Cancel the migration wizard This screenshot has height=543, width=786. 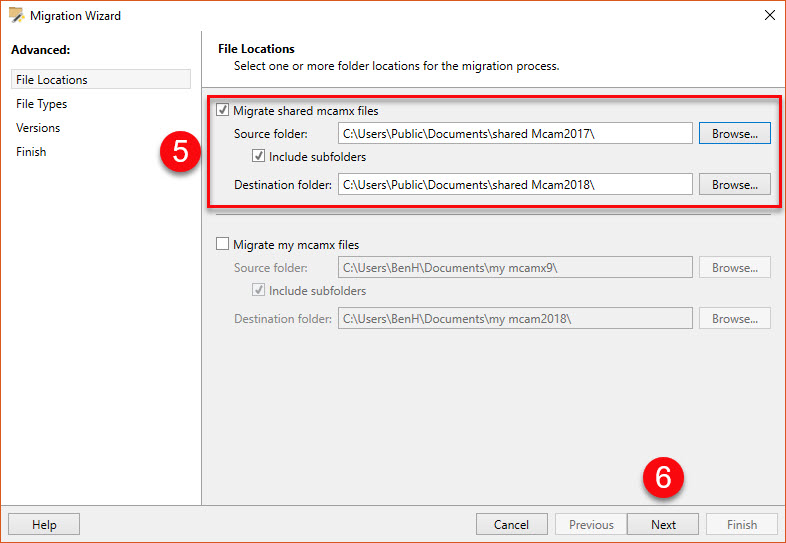click(x=511, y=524)
